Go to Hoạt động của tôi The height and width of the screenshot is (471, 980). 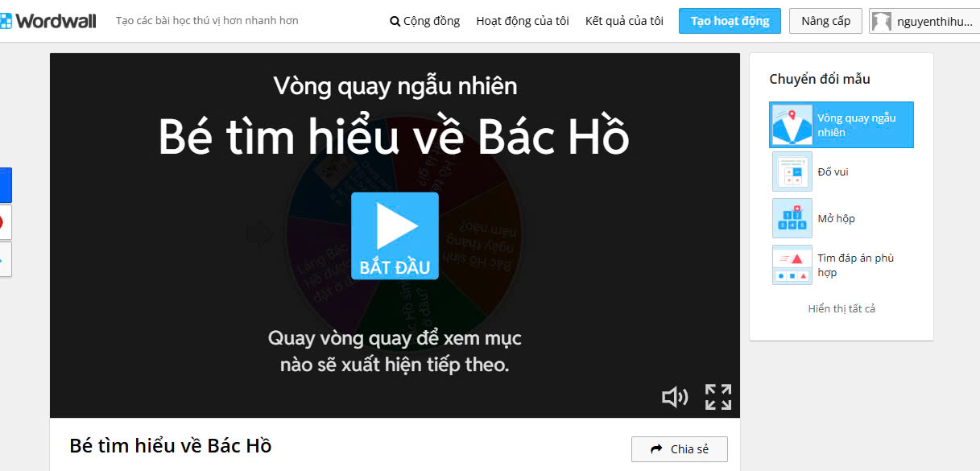click(x=523, y=21)
